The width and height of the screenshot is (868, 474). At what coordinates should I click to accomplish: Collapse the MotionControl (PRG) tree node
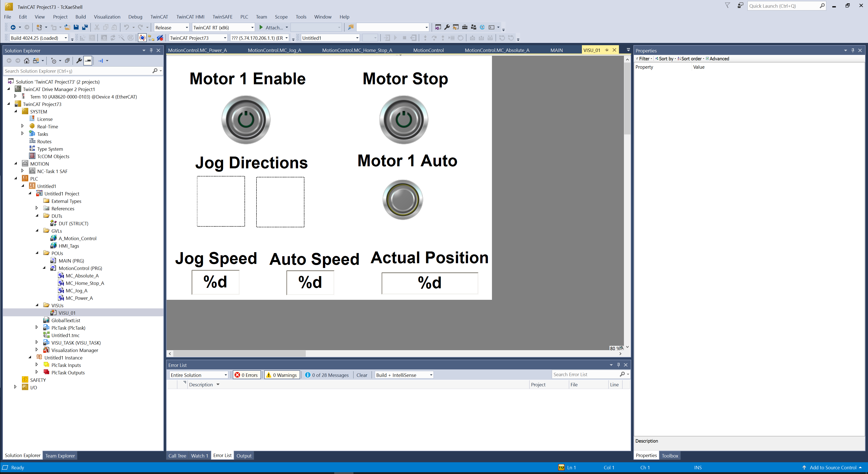point(44,268)
